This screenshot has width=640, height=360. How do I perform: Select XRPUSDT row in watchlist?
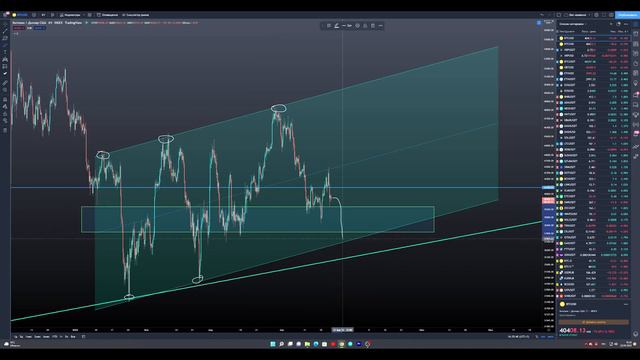click(x=593, y=50)
